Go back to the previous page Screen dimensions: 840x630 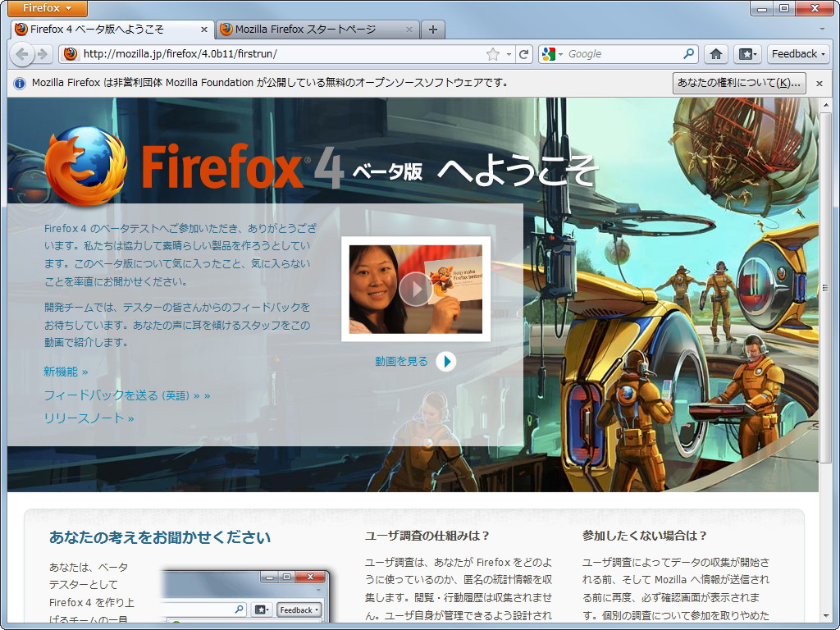22,54
